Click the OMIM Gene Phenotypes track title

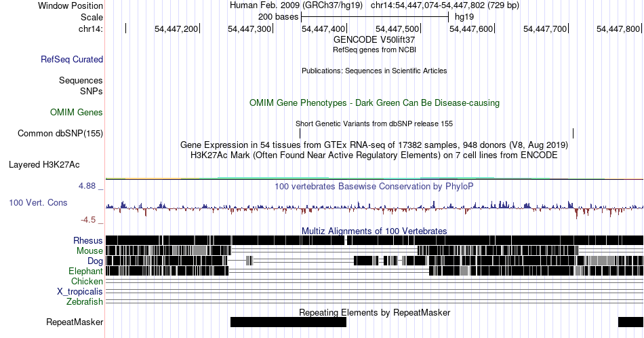[x=375, y=102]
